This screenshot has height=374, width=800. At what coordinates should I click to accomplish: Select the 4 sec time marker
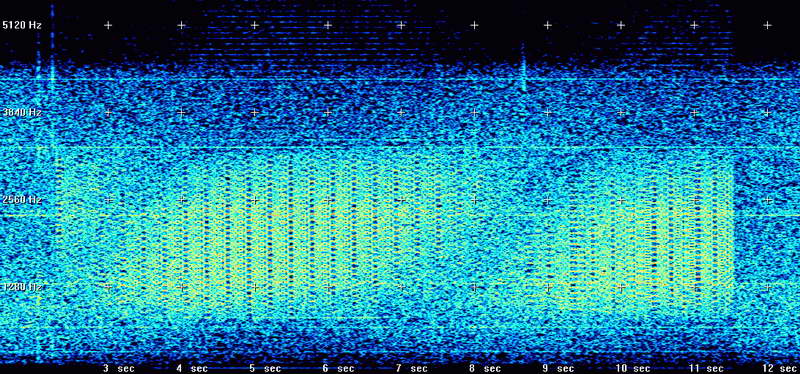[192, 368]
